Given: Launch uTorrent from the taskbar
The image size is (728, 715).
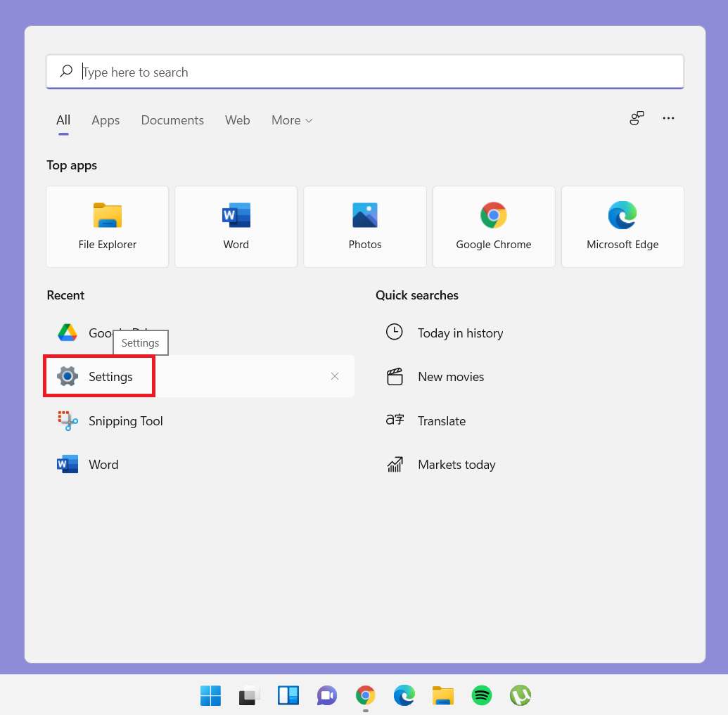Looking at the screenshot, I should tap(521, 695).
